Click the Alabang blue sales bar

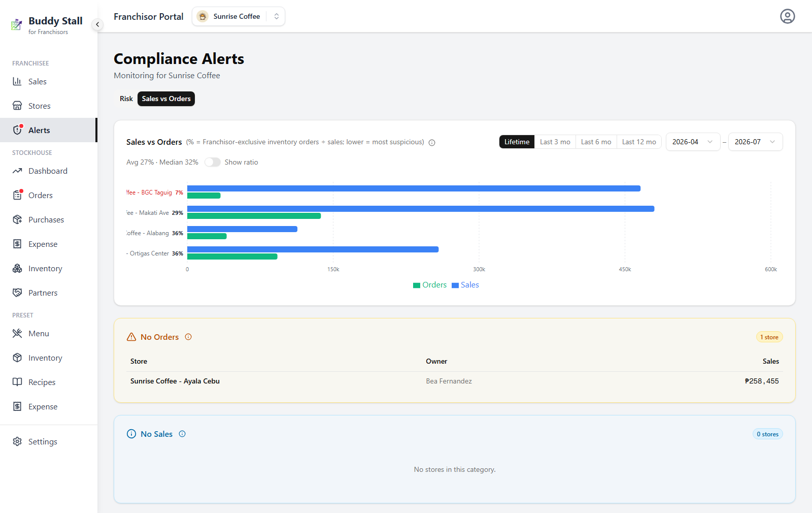pyautogui.click(x=242, y=229)
